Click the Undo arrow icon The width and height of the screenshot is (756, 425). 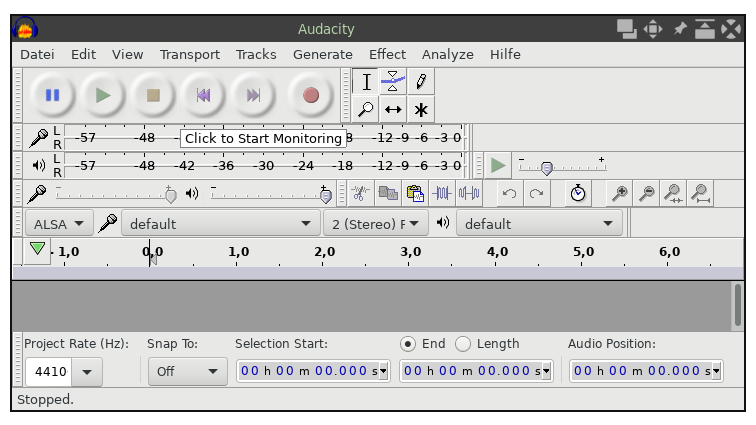pyautogui.click(x=509, y=193)
